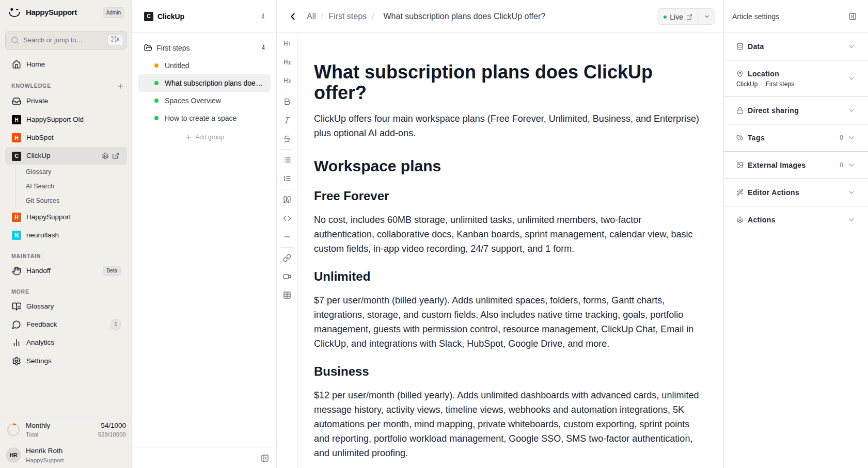This screenshot has height=468, width=868.
Task: Open the Feedback page
Action: pyautogui.click(x=66, y=325)
